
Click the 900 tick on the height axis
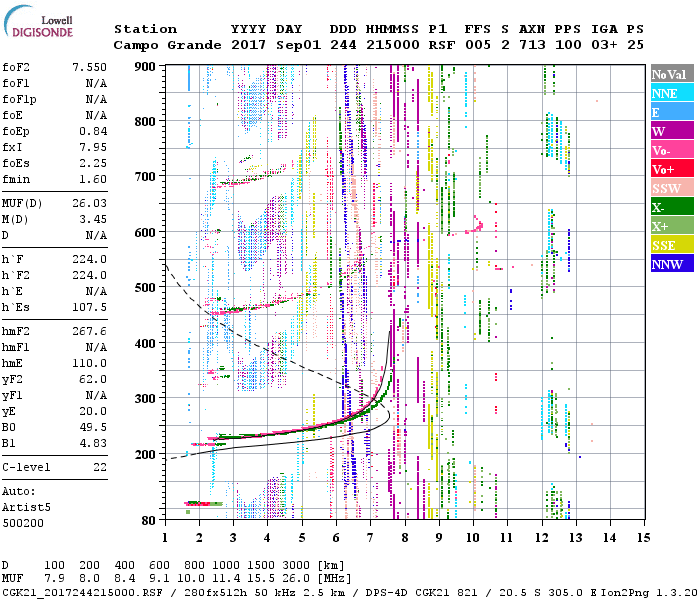coord(146,66)
